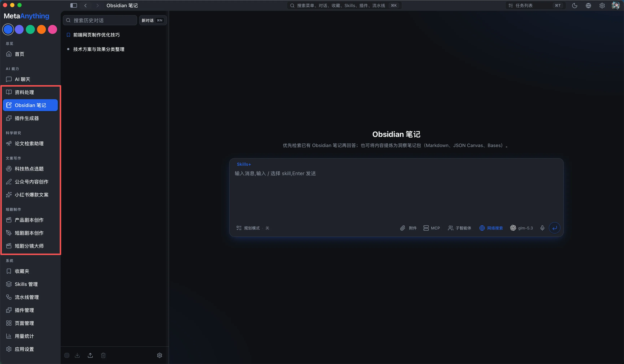
Task: Click Skills+ link above input
Action: [x=244, y=164]
